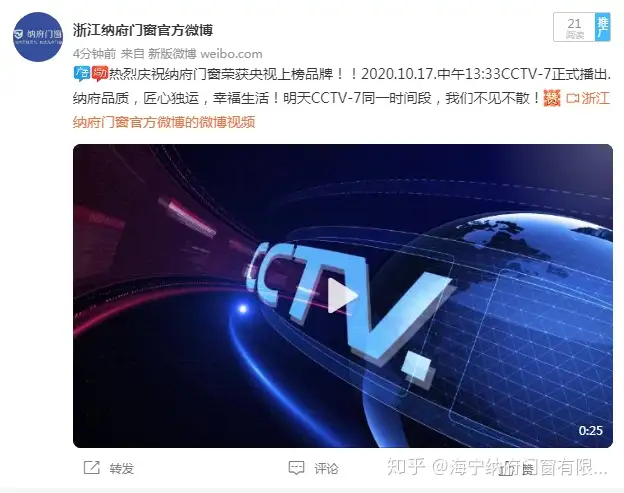Click the 评论 text label
This screenshot has height=493, width=624.
(x=326, y=468)
